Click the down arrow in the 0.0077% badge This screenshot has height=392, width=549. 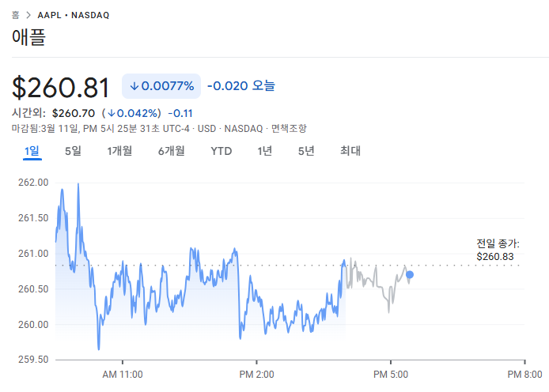tap(134, 86)
